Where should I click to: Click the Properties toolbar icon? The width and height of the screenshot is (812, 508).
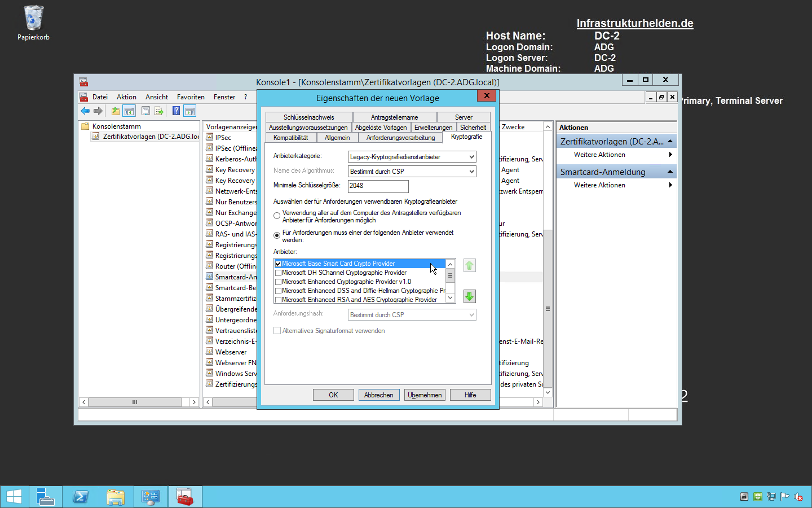pos(145,111)
